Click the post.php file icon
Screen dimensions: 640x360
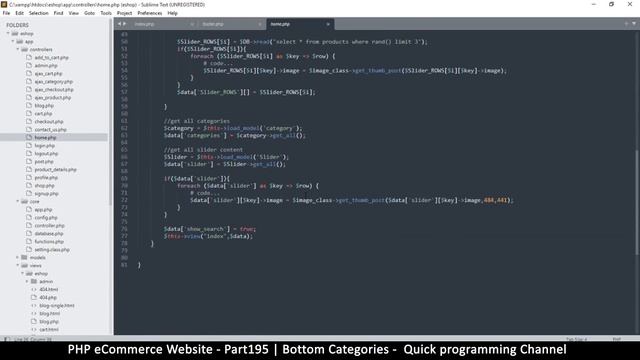click(29, 162)
